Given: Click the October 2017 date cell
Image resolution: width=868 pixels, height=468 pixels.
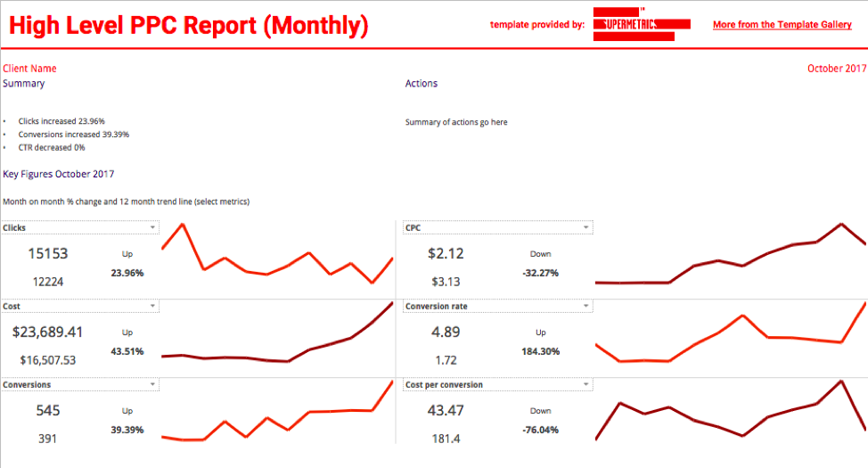Looking at the screenshot, I should coord(836,69).
